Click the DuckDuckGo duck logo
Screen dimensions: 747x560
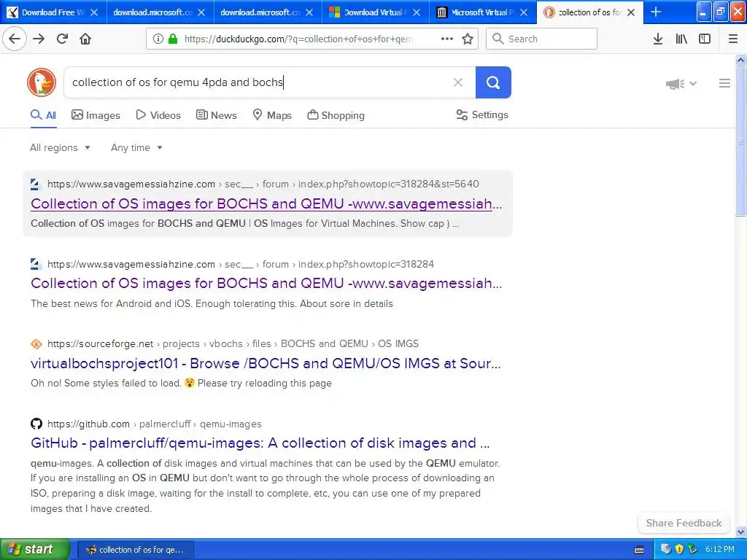(42, 82)
